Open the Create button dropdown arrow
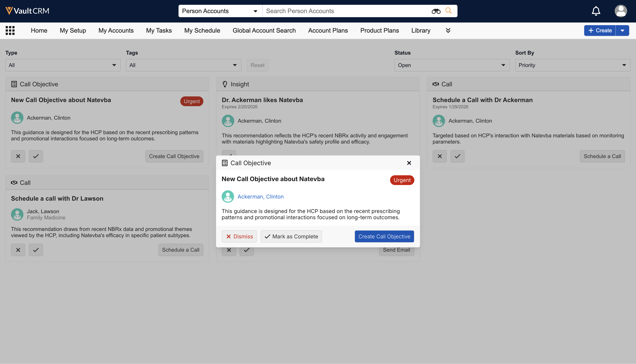Viewport: 636px width, 364px height. [622, 30]
